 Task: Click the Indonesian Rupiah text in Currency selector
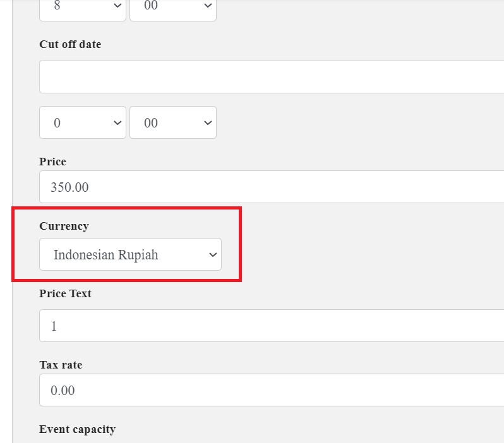105,255
